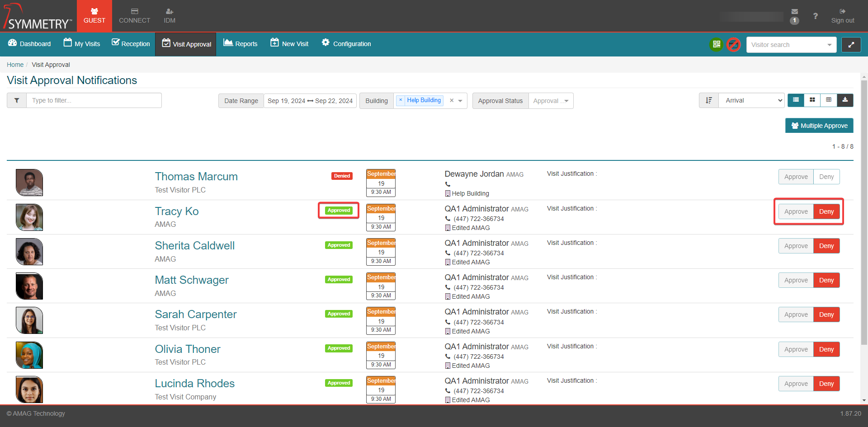This screenshot has width=868, height=427.
Task: Deny Sherita Caldwell's visit
Action: click(x=826, y=246)
